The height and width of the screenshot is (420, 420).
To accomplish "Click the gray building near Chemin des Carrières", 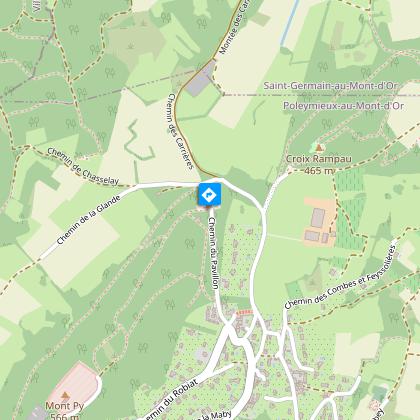I will pos(201,79).
